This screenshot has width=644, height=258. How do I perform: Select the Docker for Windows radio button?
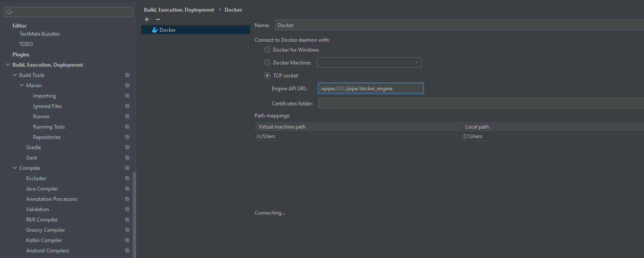(267, 50)
